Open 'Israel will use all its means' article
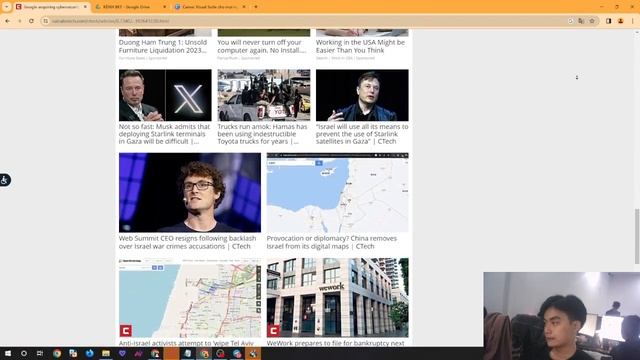The height and width of the screenshot is (360, 640). (362, 134)
